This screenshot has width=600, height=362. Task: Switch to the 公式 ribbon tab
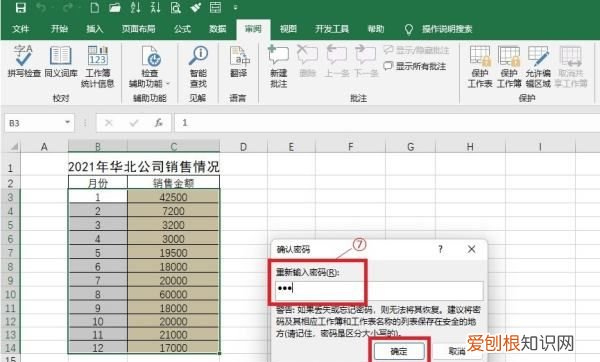click(x=182, y=29)
